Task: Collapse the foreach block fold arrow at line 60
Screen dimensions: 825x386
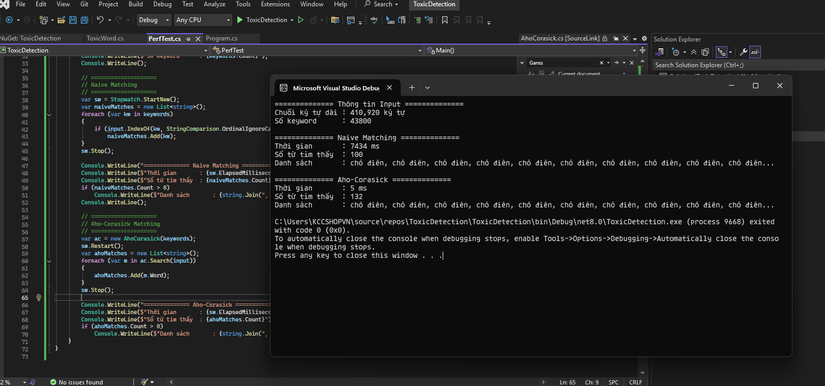Action: click(48, 260)
